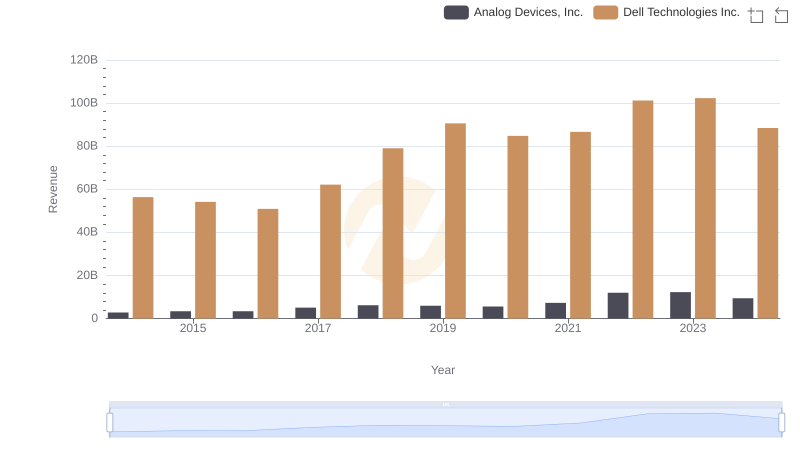Click the 2015 Dell Technologies bar
Image resolution: width=800 pixels, height=461 pixels.
coord(205,260)
